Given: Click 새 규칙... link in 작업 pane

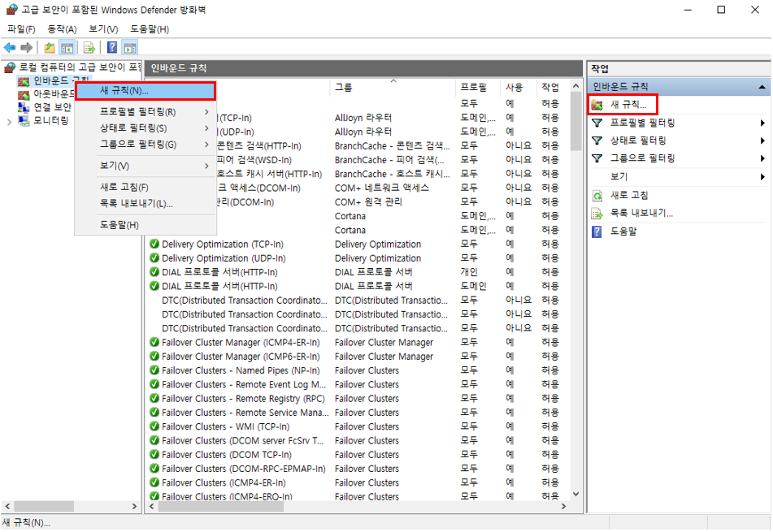Looking at the screenshot, I should 628,105.
